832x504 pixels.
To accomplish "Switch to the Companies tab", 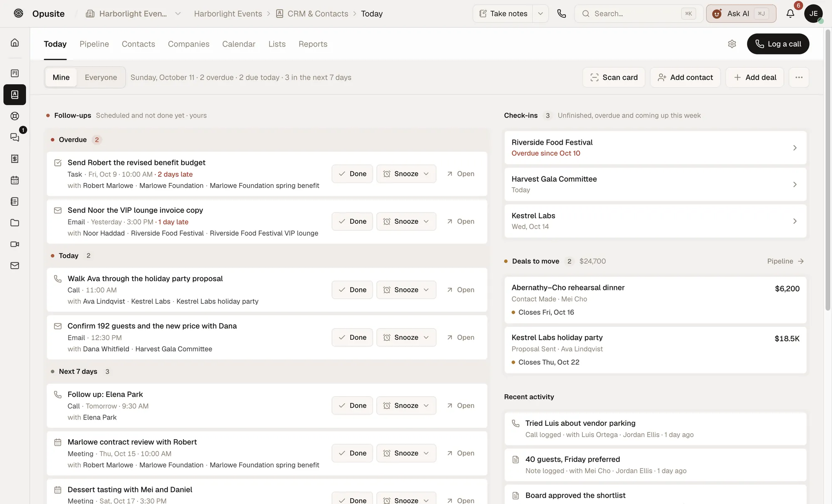I will 188,44.
